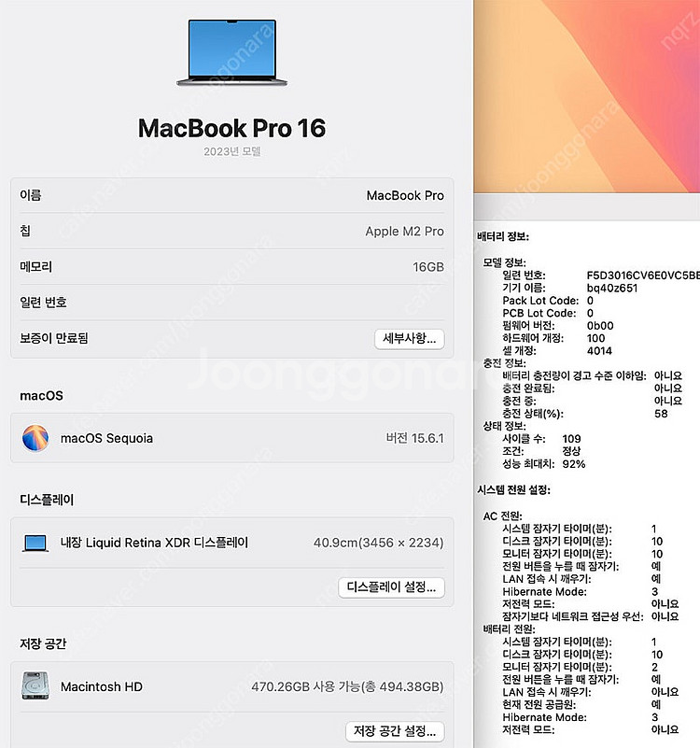This screenshot has height=748, width=700.
Task: Click the 충전 완료됨: label
Action: 529,388
